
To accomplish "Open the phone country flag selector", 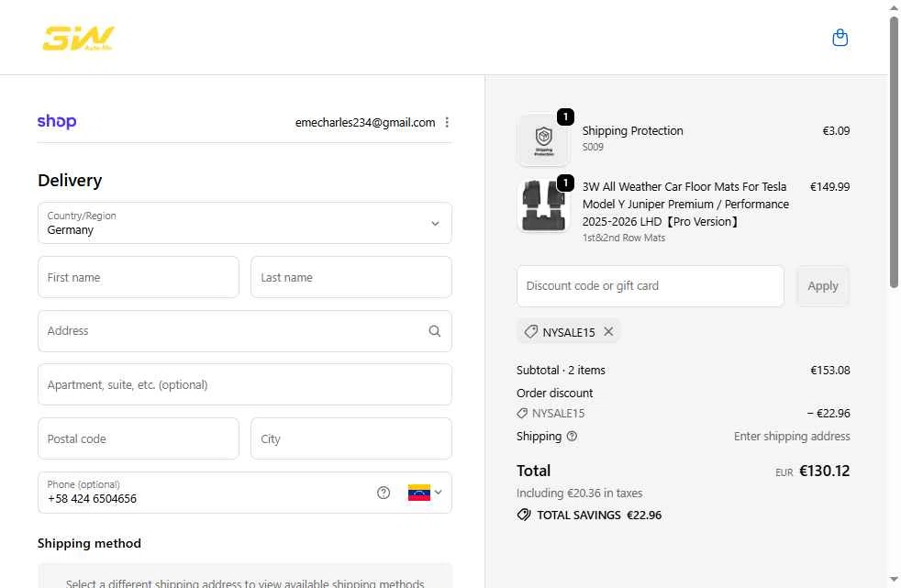I will coord(425,493).
